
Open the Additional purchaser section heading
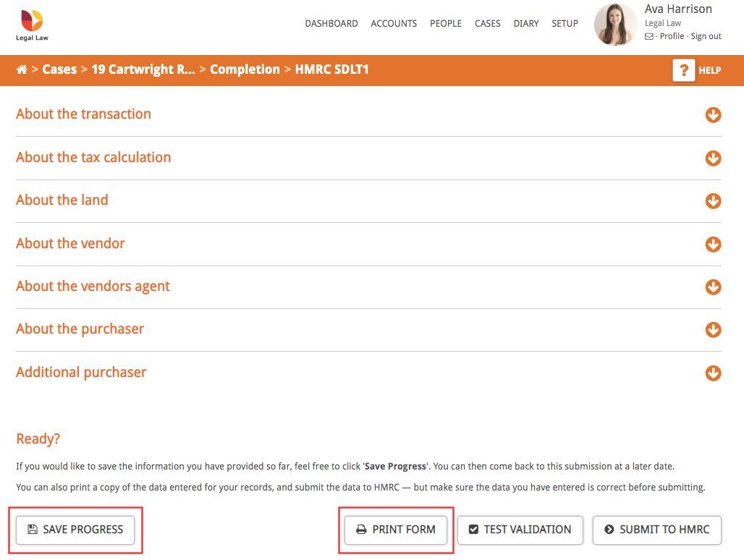pyautogui.click(x=81, y=373)
